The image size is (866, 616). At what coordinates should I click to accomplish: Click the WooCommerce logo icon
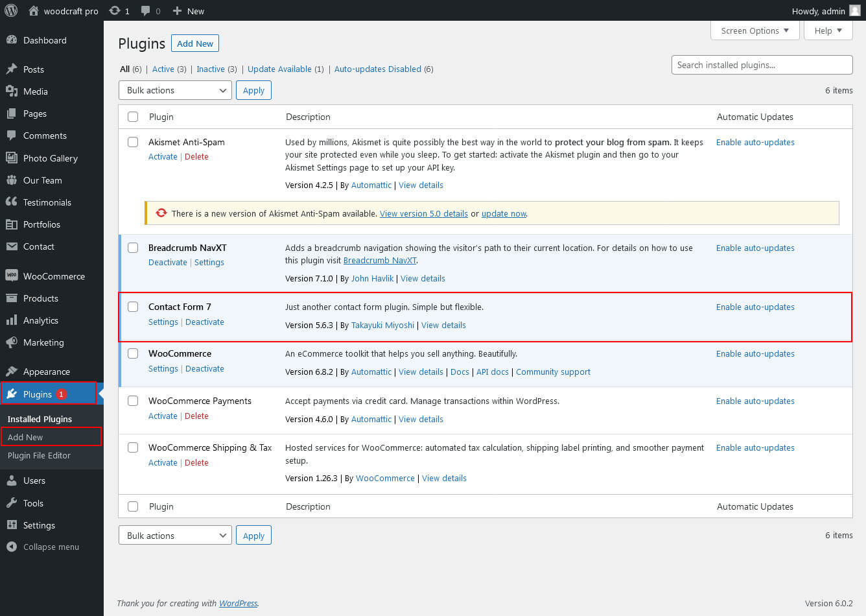click(12, 276)
